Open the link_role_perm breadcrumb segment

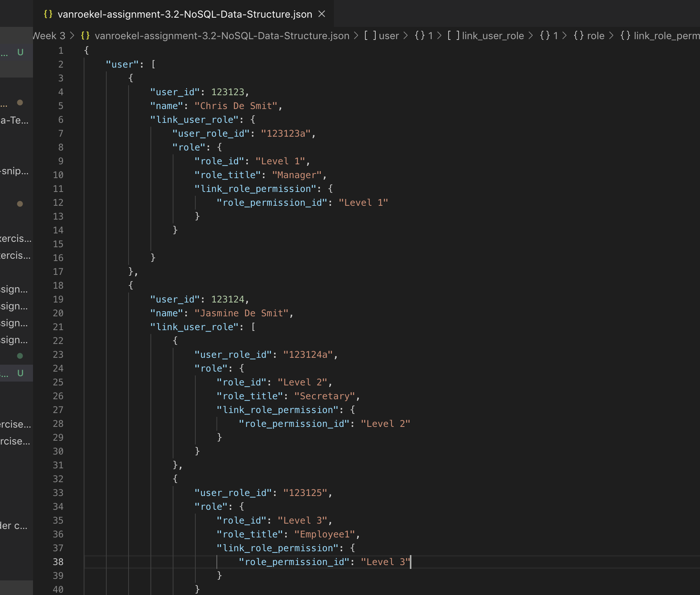click(667, 36)
